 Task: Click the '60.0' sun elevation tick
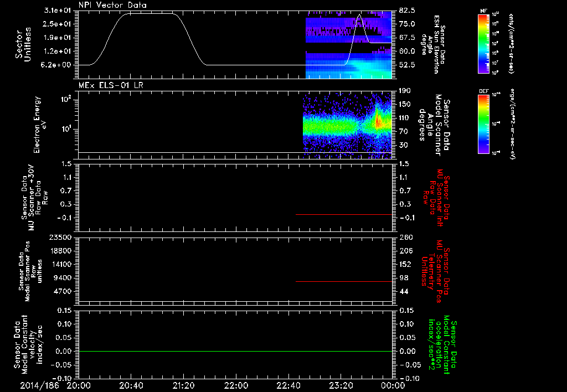coord(408,51)
